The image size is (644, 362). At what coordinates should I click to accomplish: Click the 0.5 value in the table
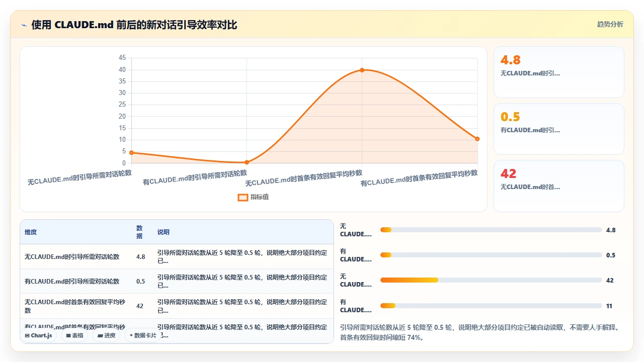point(140,281)
